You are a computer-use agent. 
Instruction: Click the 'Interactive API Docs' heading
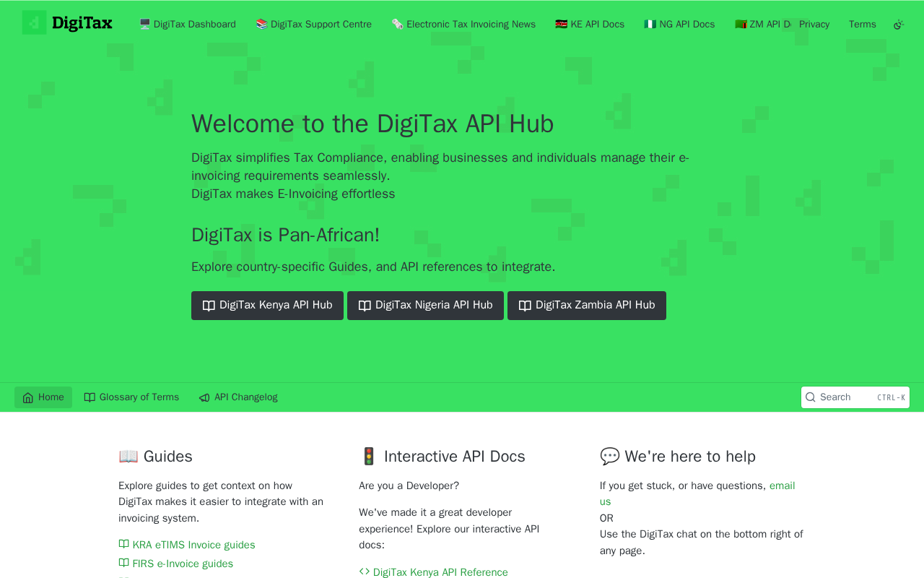pos(442,457)
